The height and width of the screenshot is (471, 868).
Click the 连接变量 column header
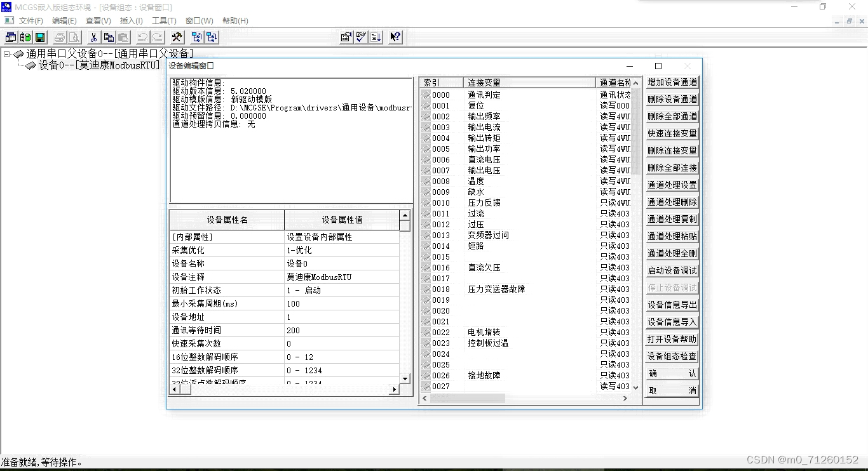(529, 83)
